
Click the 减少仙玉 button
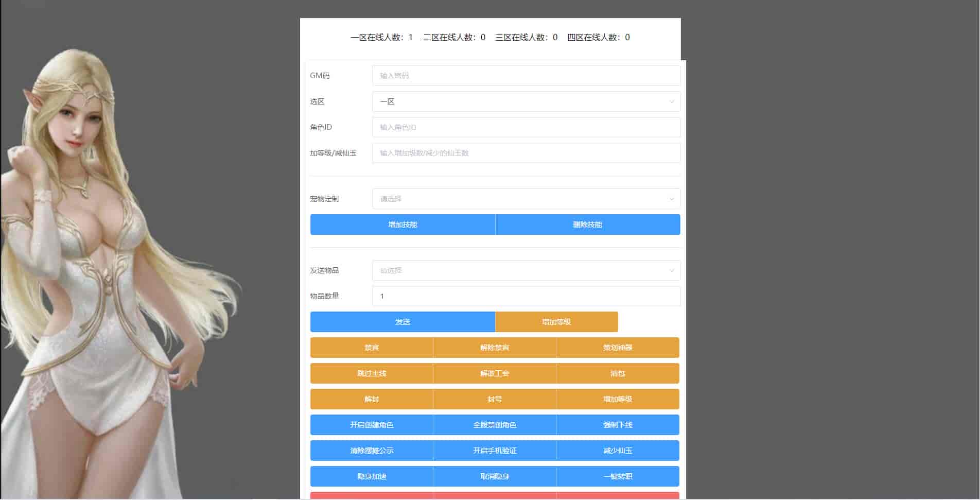[x=618, y=451]
